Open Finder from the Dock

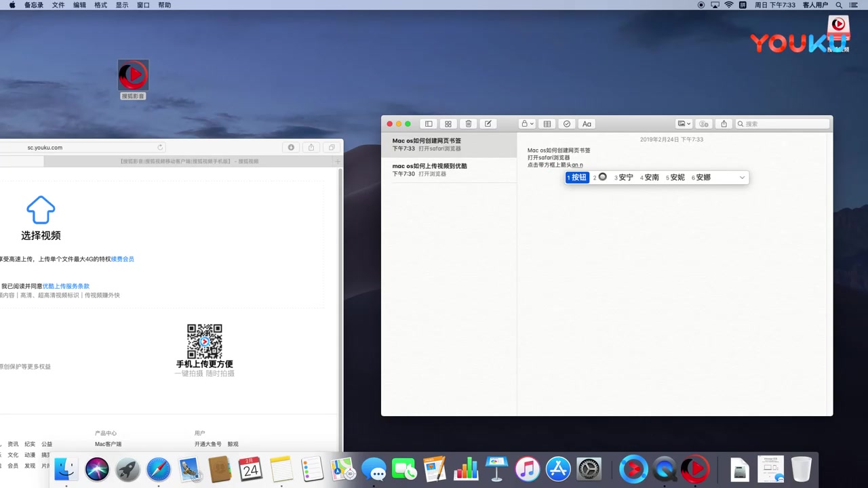point(66,469)
